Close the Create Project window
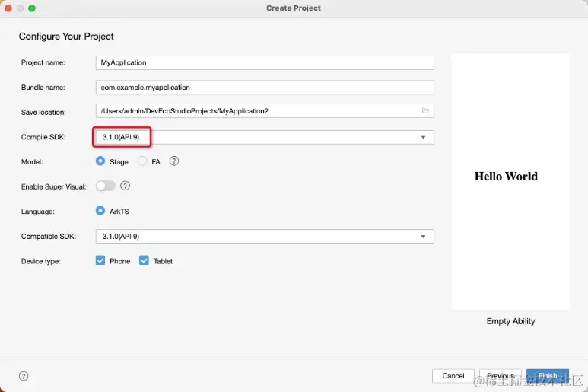This screenshot has width=588, height=392. (8, 8)
